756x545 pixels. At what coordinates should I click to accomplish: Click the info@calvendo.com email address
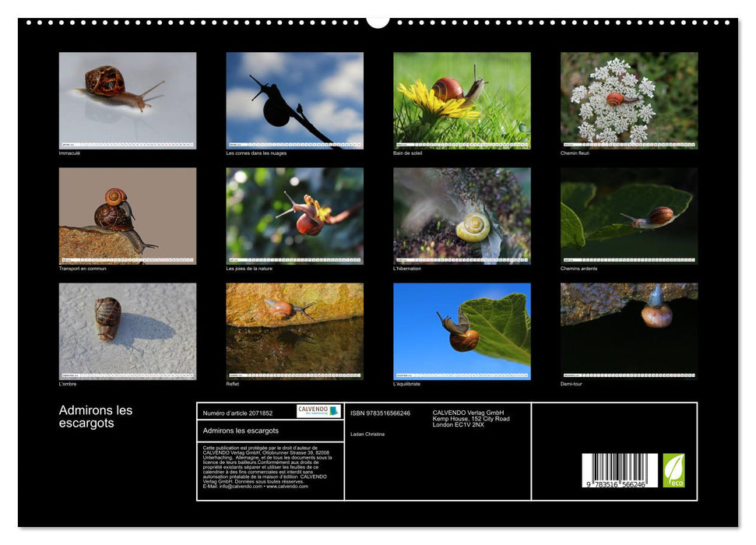(239, 487)
